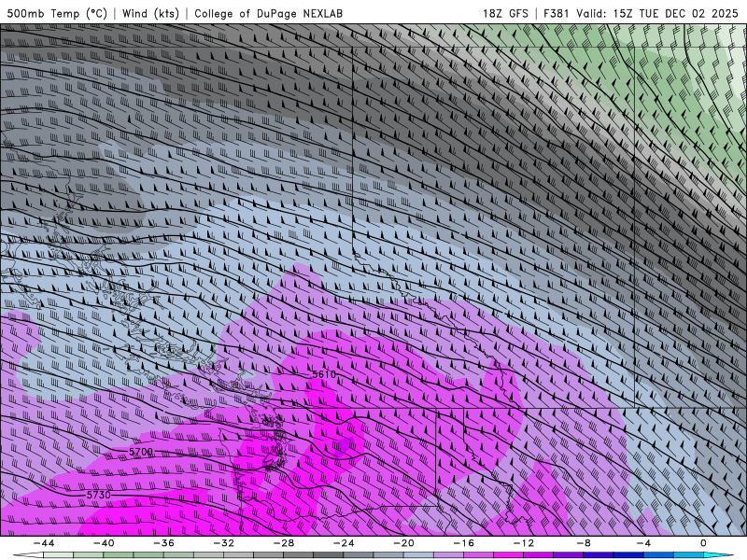Click the "Wind (kts)" header label
The image size is (747, 560).
tap(150, 13)
